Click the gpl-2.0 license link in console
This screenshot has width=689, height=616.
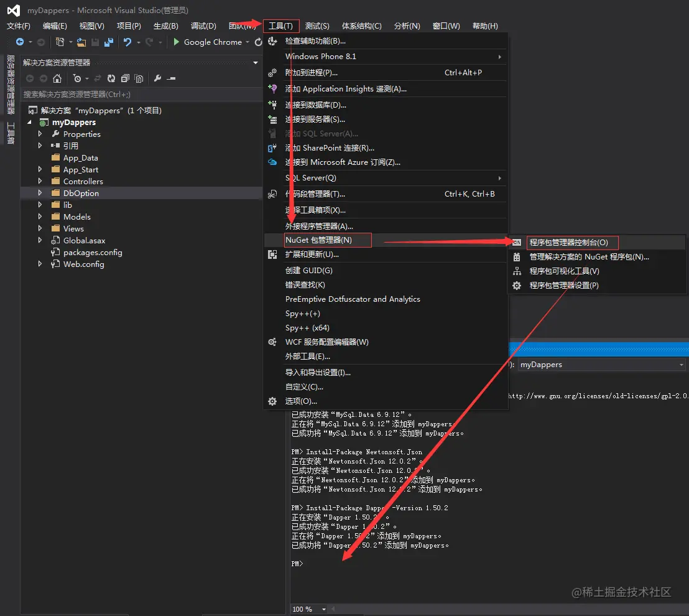598,396
